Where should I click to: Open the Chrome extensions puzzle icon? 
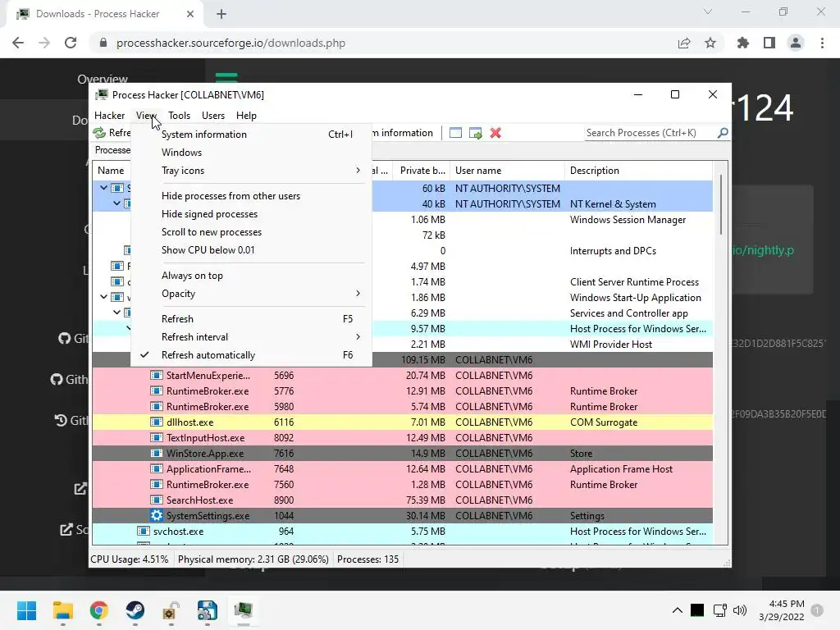pos(743,43)
